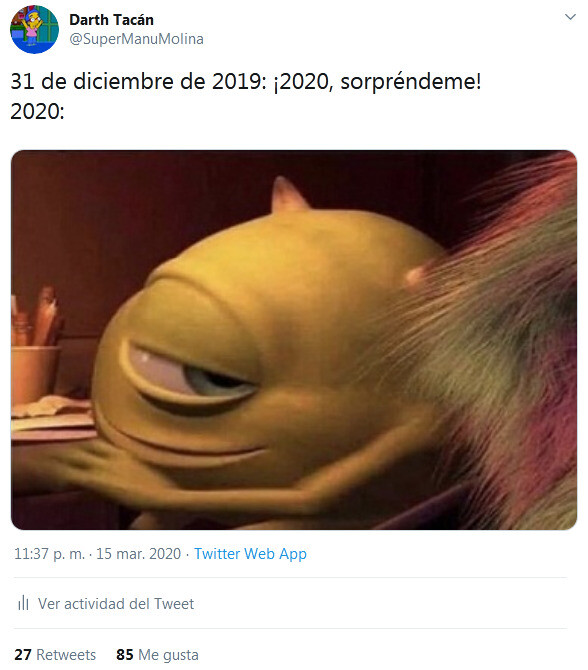
Task: Click the horn on Mike's head in image
Action: point(285,194)
